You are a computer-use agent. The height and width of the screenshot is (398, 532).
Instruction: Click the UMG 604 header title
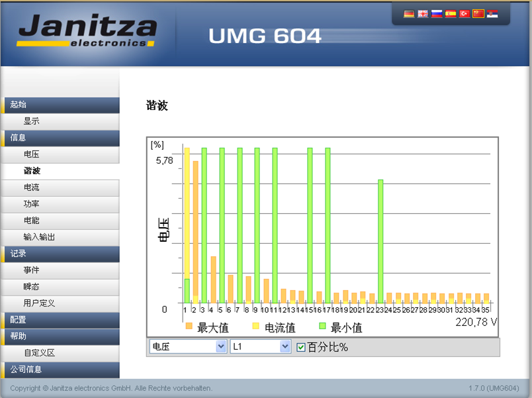click(x=265, y=36)
